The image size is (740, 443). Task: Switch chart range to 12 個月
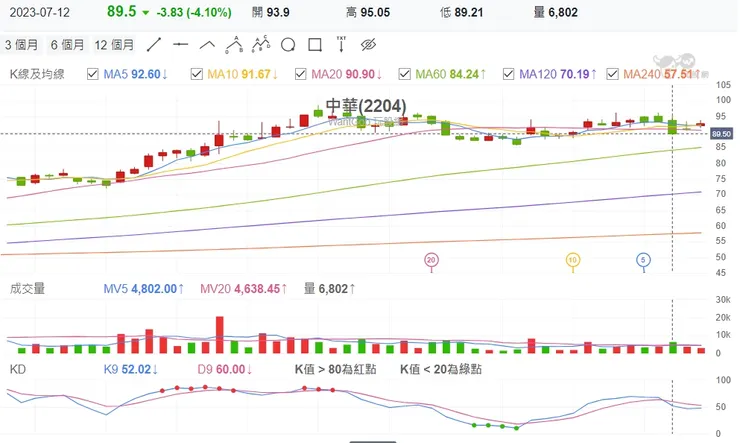point(114,45)
